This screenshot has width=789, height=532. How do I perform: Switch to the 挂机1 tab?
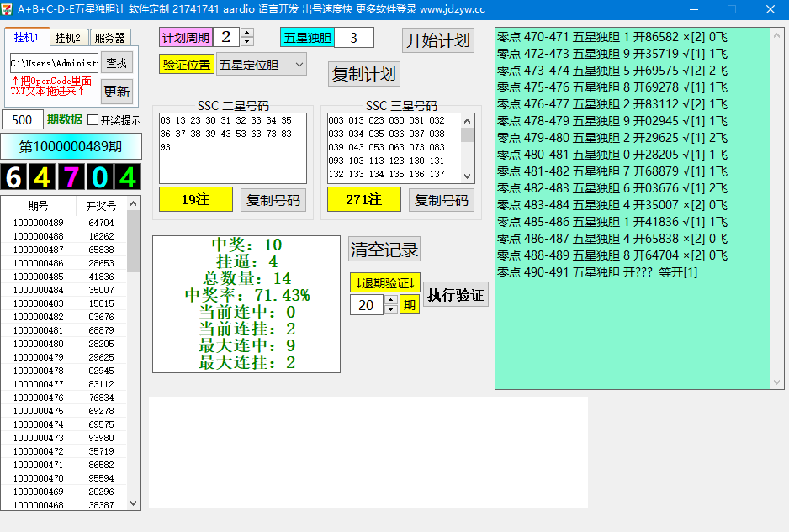[27, 37]
